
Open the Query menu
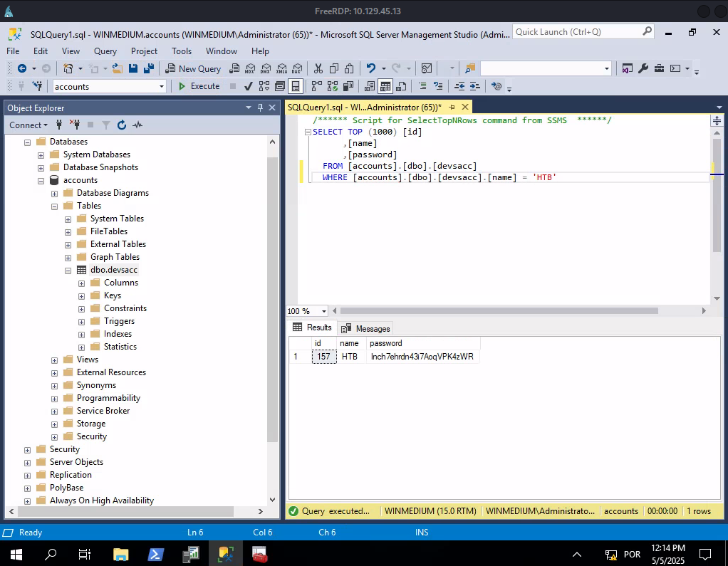(x=105, y=51)
